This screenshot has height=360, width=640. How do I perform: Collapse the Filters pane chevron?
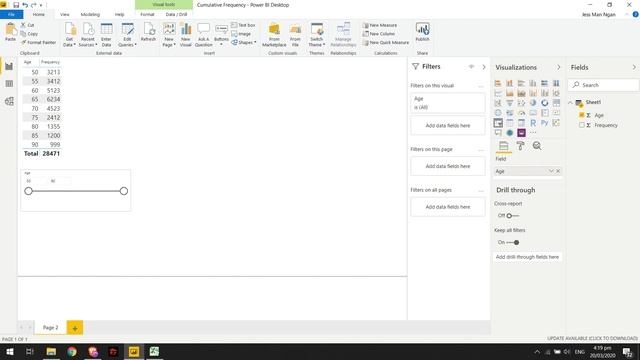pyautogui.click(x=484, y=67)
